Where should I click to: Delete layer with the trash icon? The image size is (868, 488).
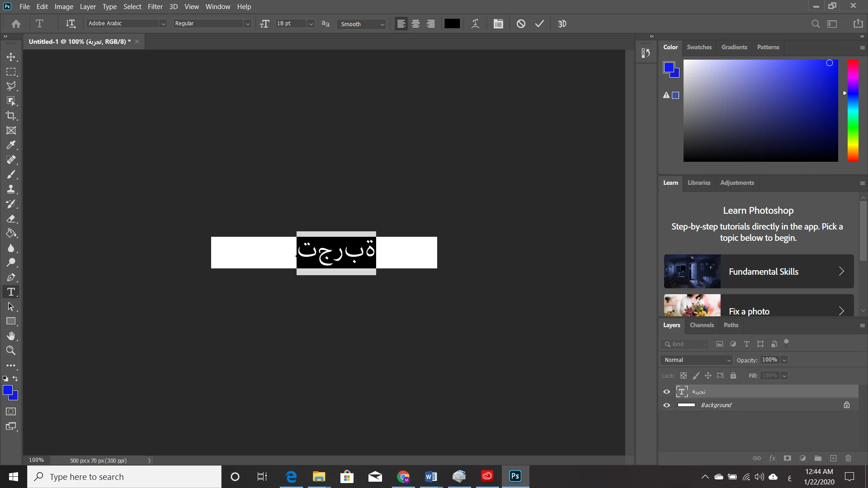(x=848, y=458)
